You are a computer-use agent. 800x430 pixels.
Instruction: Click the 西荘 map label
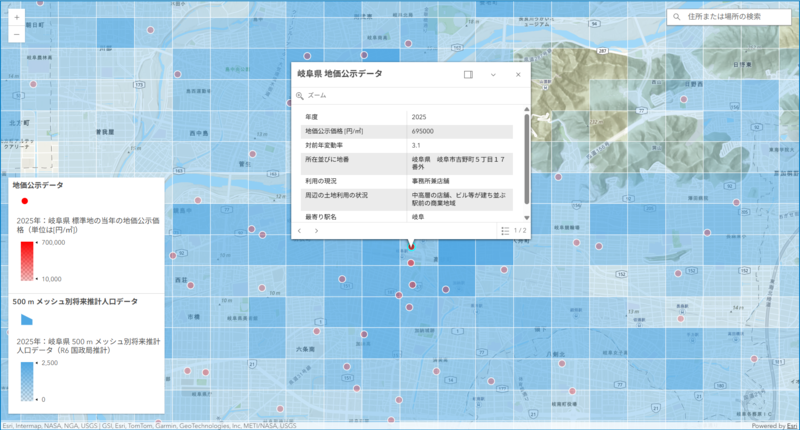pos(181,280)
